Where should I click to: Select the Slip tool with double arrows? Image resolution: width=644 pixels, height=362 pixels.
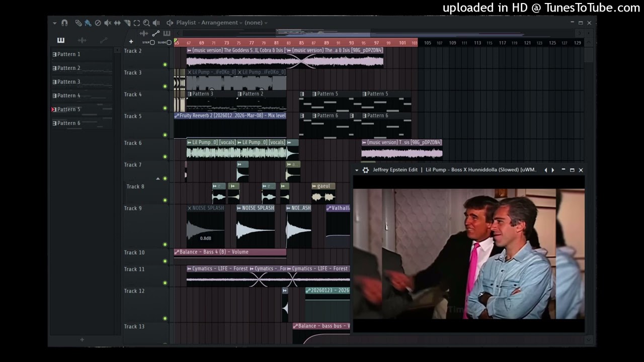(117, 23)
